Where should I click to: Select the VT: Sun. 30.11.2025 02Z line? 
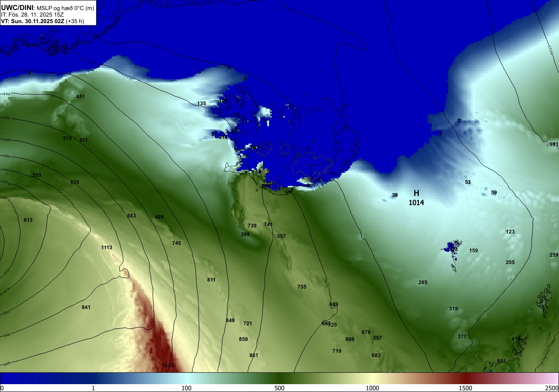[42, 21]
